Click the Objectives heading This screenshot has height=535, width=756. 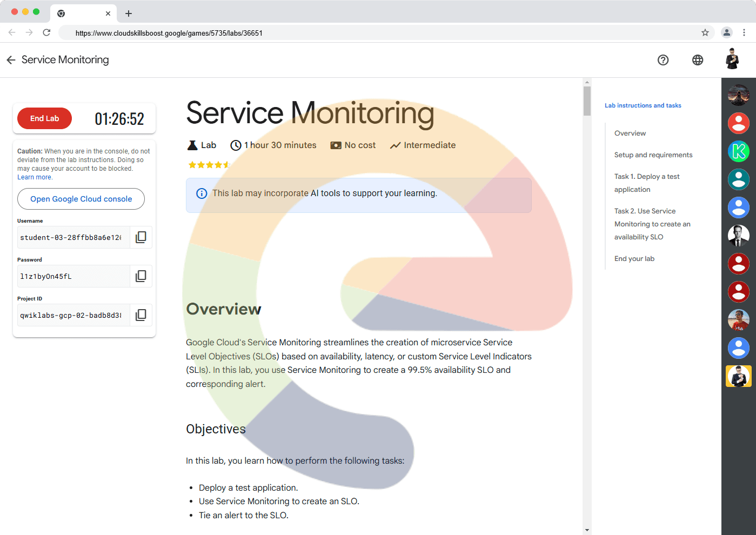tap(216, 429)
